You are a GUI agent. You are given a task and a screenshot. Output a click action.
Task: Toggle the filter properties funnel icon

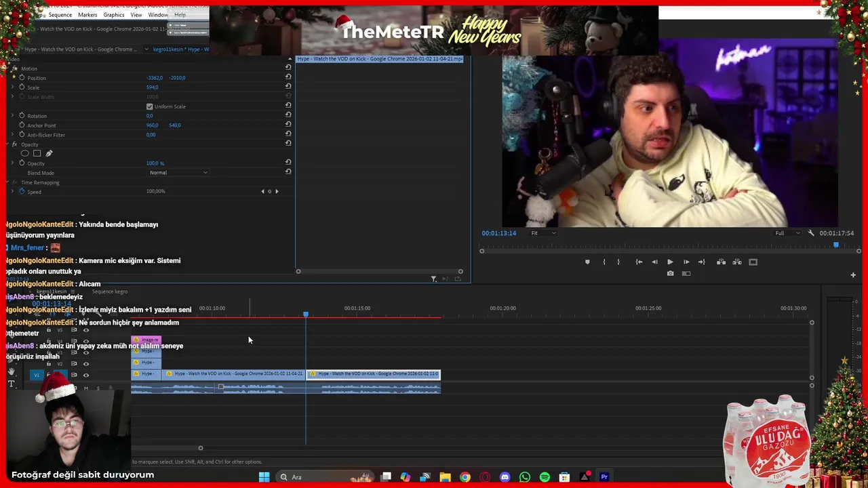(x=434, y=279)
